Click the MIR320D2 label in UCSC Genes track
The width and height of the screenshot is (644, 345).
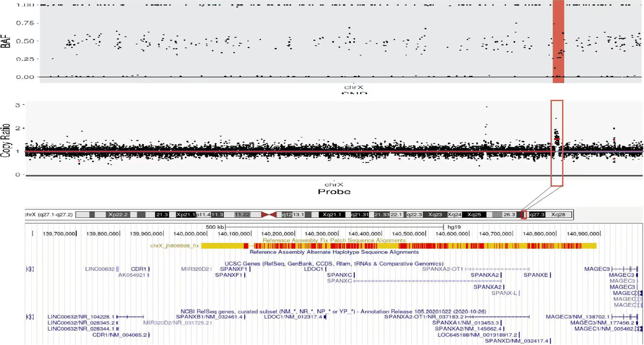(195, 269)
